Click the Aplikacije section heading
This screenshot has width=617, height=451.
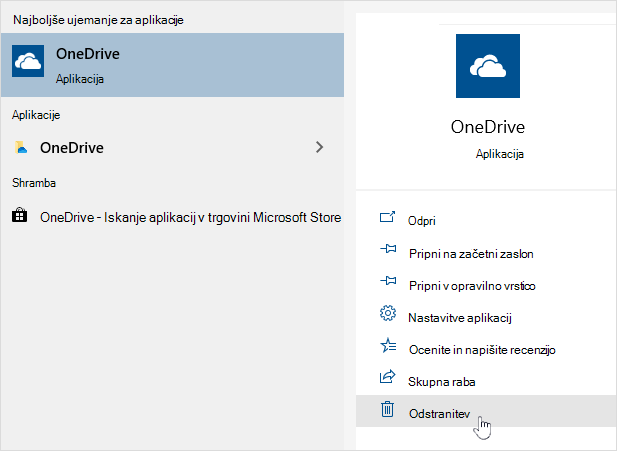(x=36, y=115)
